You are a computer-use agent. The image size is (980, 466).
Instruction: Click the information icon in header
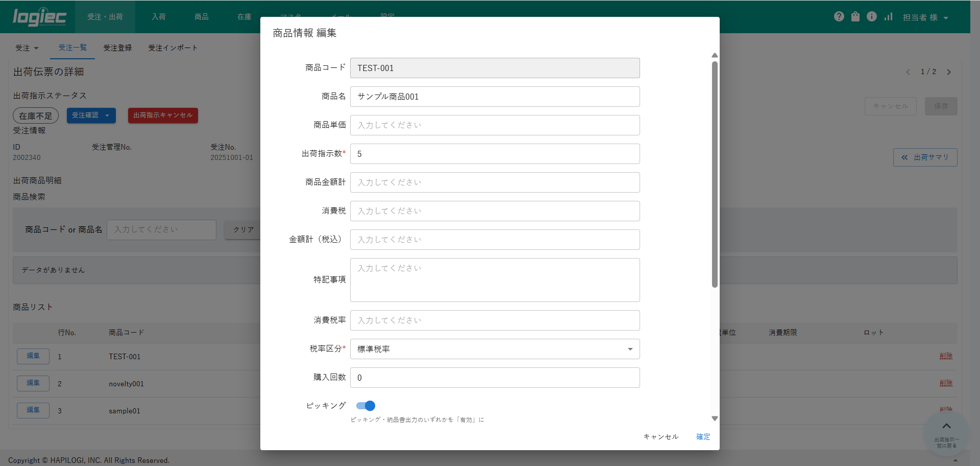click(x=872, y=16)
